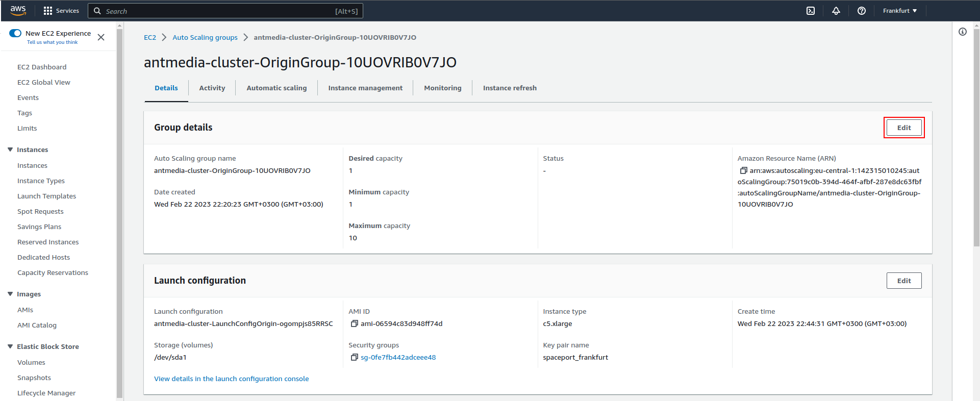This screenshot has width=980, height=401.
Task: Close the New EC2 Experience banner
Action: [x=101, y=37]
